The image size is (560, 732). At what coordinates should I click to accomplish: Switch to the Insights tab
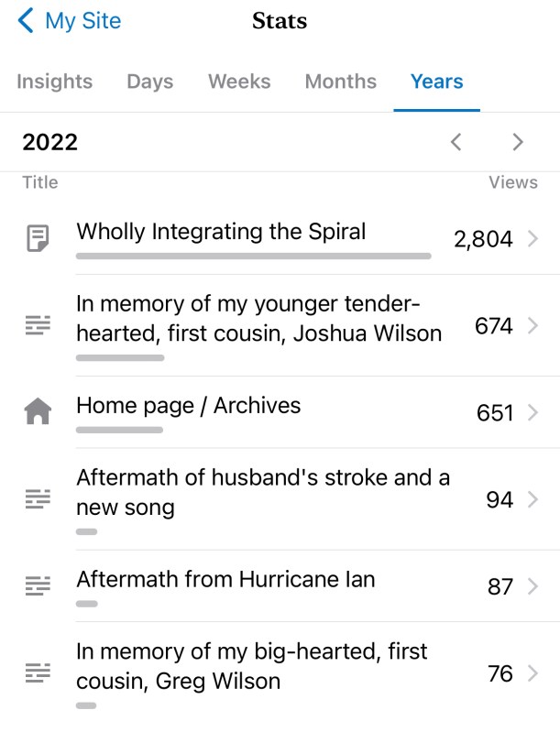click(55, 82)
